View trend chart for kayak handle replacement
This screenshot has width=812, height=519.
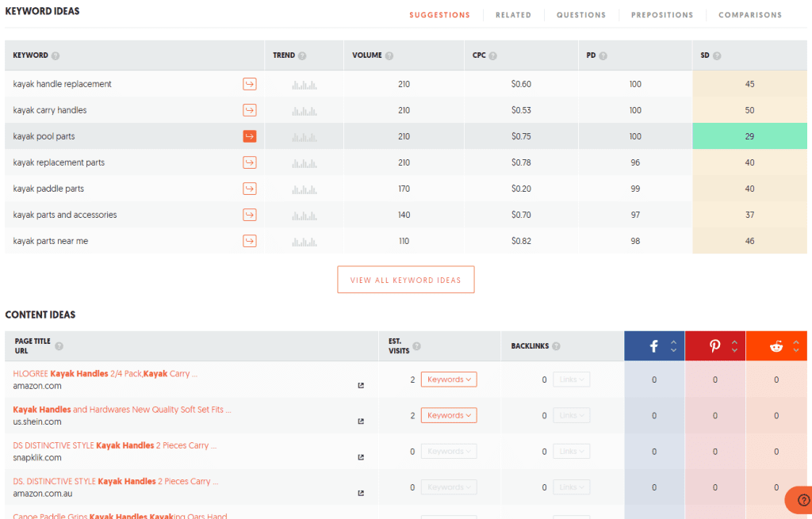click(x=304, y=85)
